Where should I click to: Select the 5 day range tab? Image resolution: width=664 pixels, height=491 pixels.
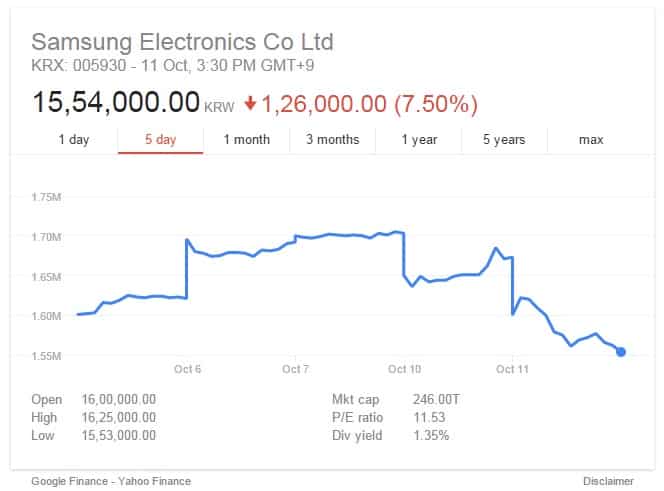point(160,139)
